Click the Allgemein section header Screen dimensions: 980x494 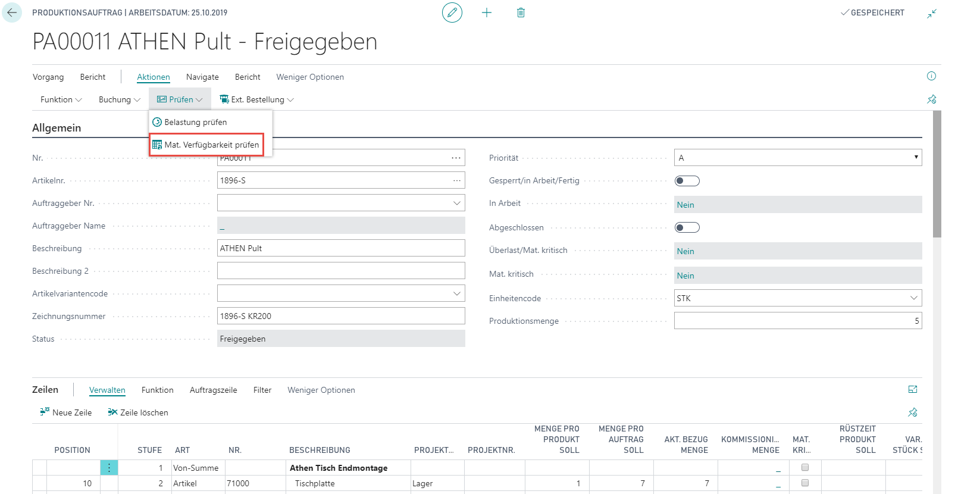pyautogui.click(x=57, y=128)
